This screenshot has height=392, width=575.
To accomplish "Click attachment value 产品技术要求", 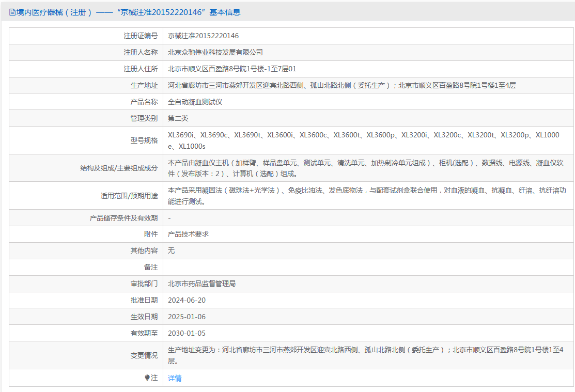I will [188, 234].
